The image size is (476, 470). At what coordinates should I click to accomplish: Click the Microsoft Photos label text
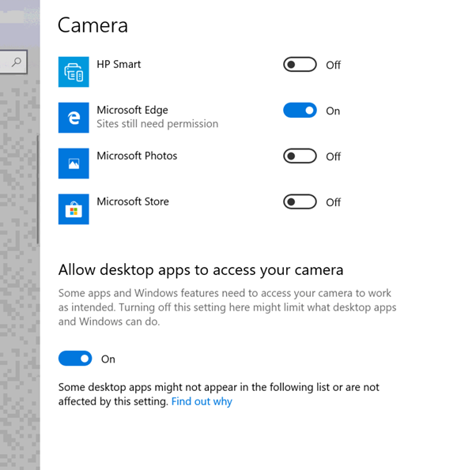pyautogui.click(x=137, y=156)
